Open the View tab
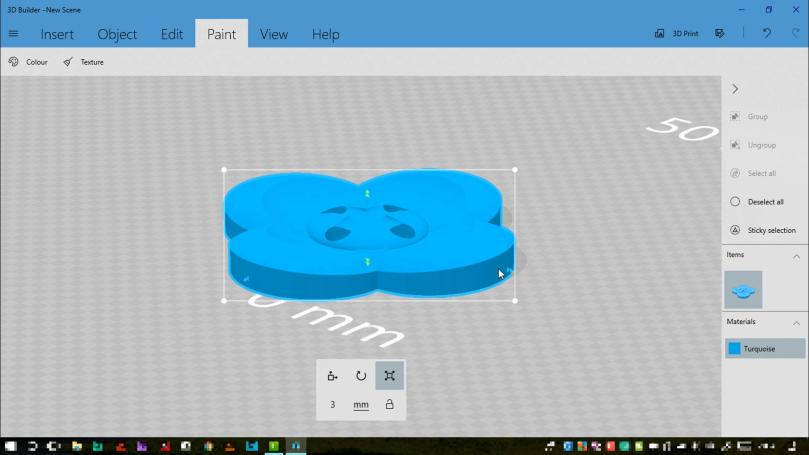Viewport: 809px width, 455px height. point(273,35)
